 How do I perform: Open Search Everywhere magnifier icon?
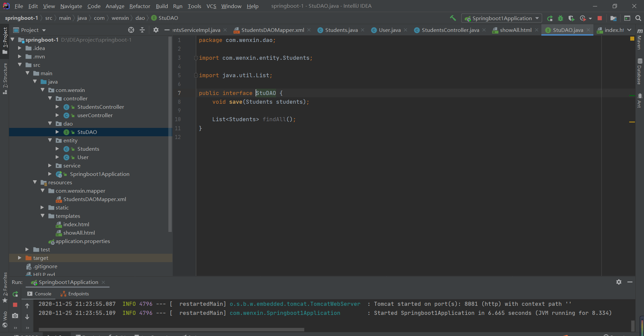[638, 18]
